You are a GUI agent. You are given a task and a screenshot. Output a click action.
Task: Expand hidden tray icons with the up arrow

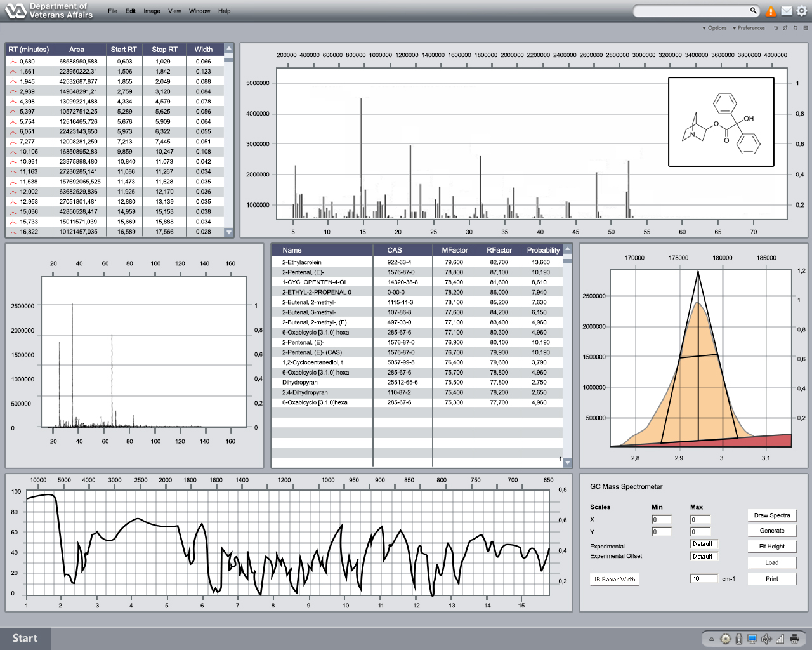(712, 639)
